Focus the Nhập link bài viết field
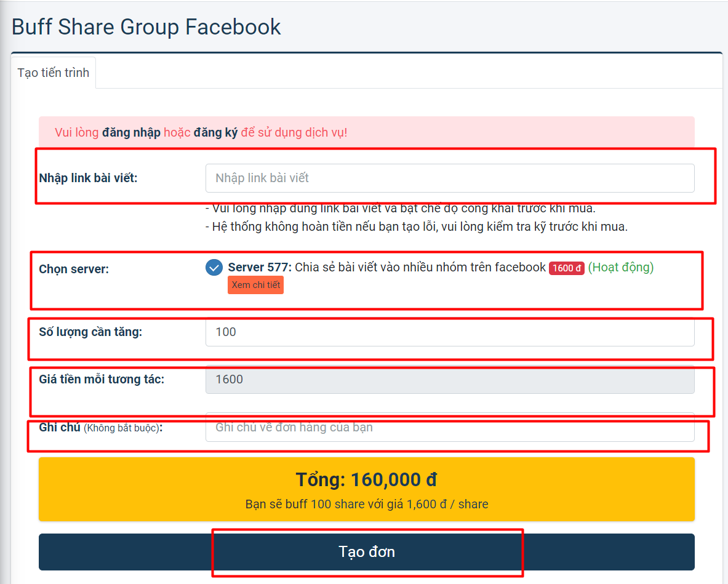This screenshot has width=728, height=584. [449, 178]
